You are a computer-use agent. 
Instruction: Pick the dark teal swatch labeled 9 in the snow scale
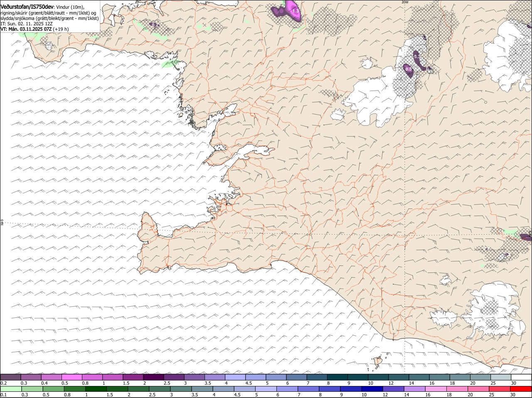(357, 377)
